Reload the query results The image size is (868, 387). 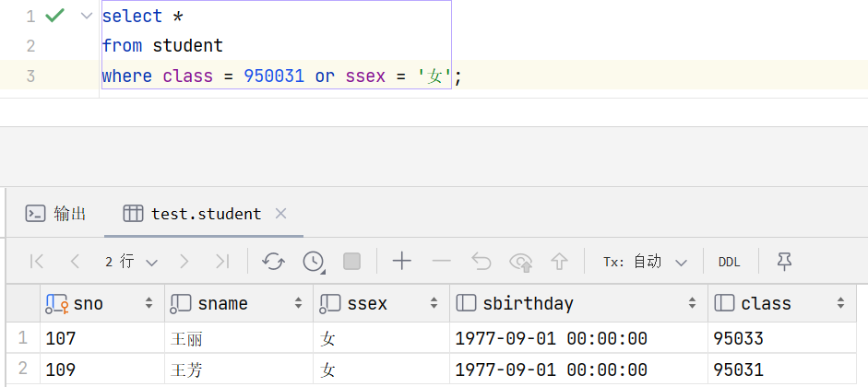click(273, 261)
